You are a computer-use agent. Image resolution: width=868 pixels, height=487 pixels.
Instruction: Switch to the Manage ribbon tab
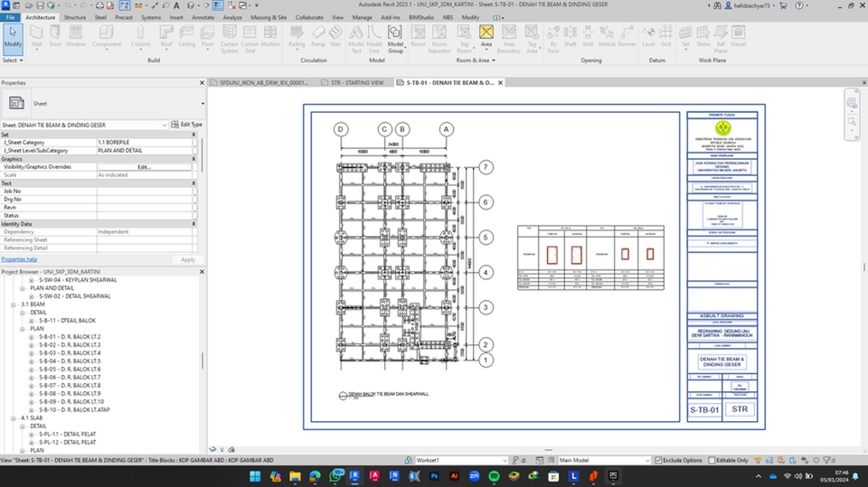(362, 18)
